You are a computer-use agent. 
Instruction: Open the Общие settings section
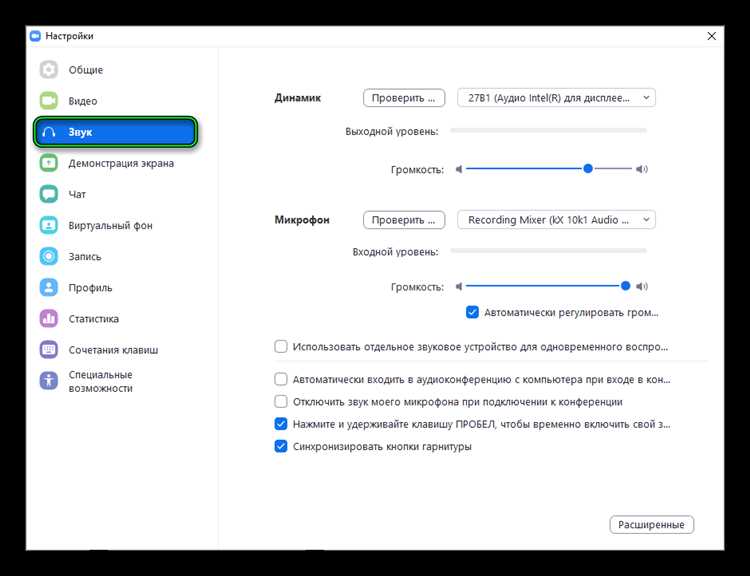click(x=86, y=70)
